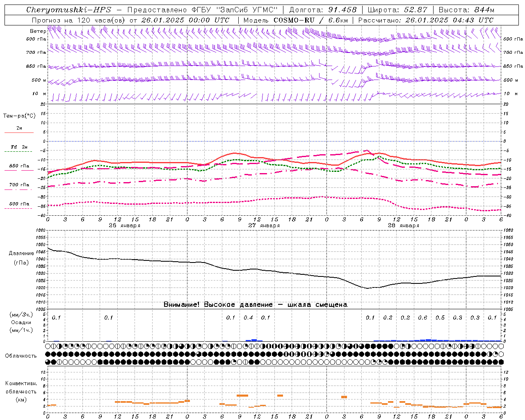Click the 1060 value on left pressure axis
Viewport: 525px width, 420px height.
41,230
